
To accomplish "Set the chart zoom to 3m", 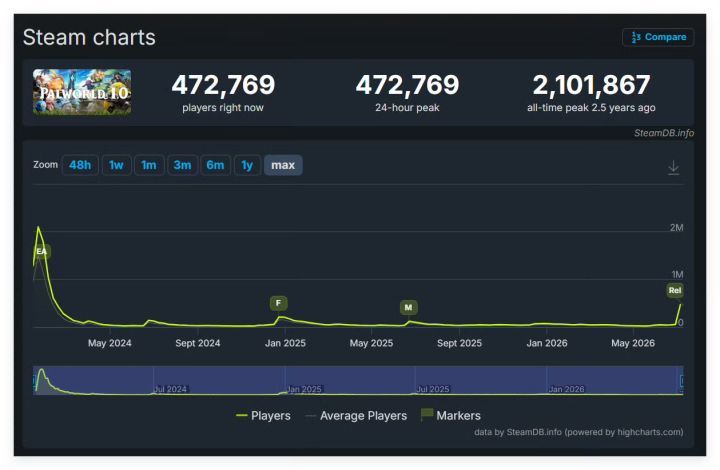I will click(x=182, y=165).
